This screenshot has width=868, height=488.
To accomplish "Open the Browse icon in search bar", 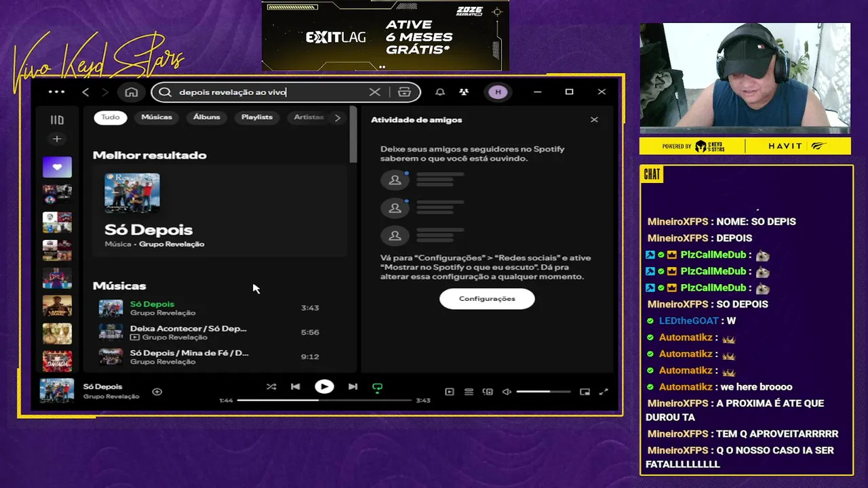I will (405, 92).
